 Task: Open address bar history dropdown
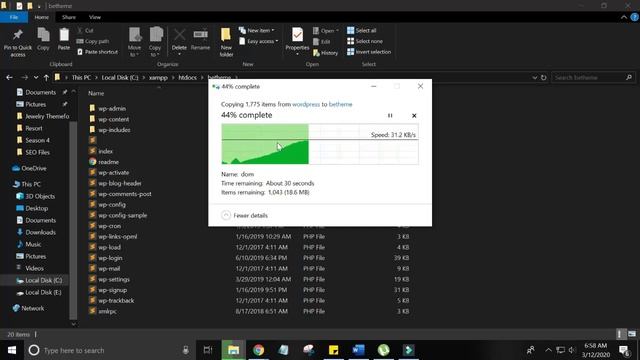(x=534, y=78)
